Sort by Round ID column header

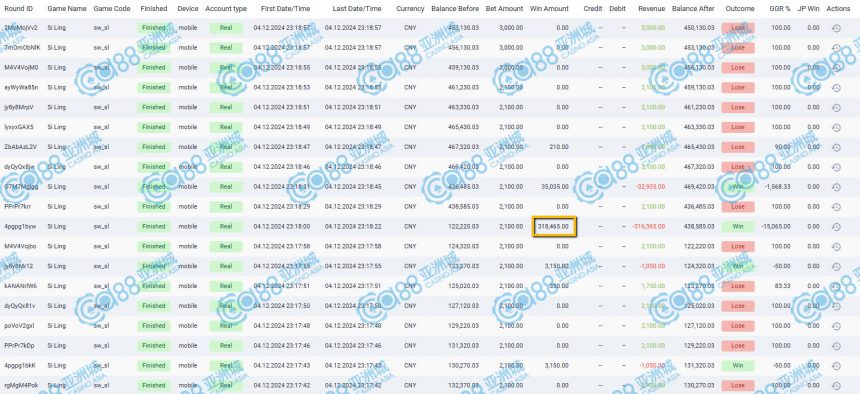pos(19,9)
